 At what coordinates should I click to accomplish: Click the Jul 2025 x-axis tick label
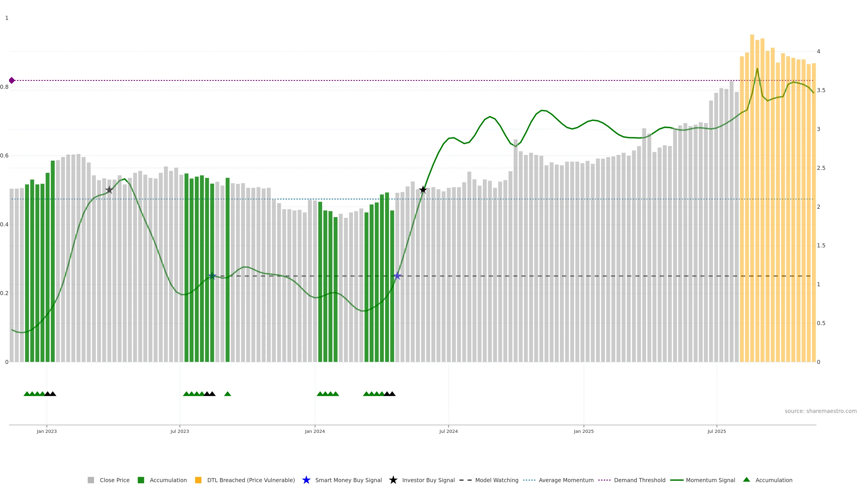click(716, 432)
